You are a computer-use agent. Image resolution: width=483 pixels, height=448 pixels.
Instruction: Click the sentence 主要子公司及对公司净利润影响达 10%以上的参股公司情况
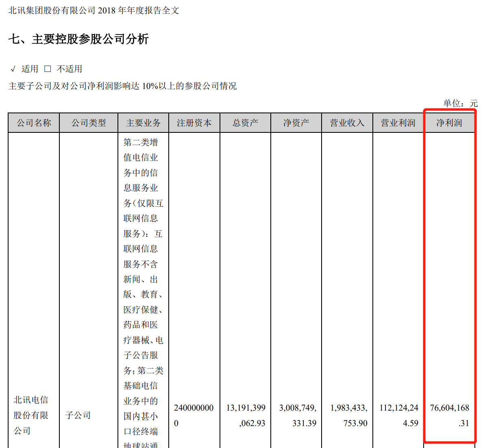[x=123, y=86]
